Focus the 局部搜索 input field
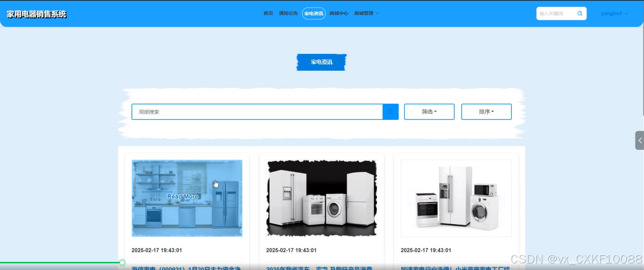This screenshot has height=270, width=644. (257, 112)
